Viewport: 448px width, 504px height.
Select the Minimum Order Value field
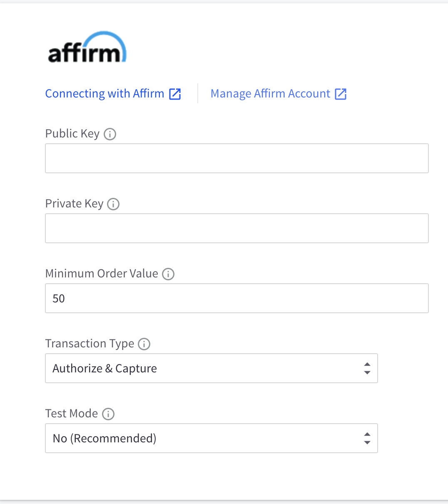236,298
